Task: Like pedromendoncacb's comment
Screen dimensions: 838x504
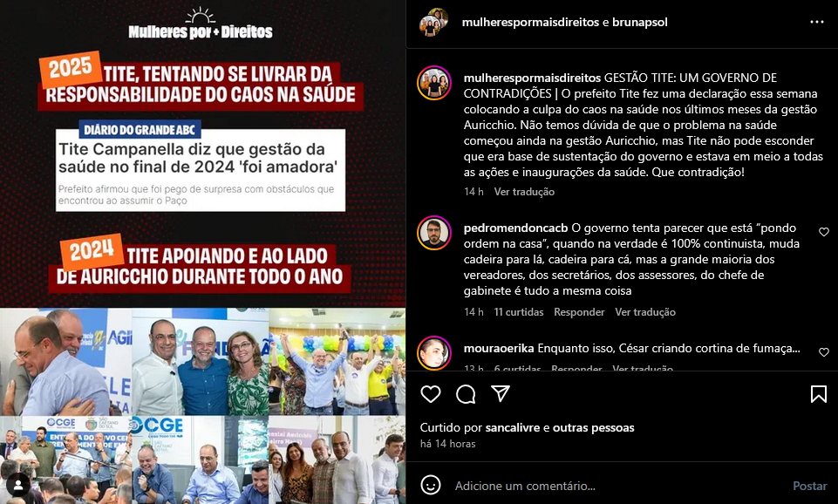Action: tap(823, 232)
